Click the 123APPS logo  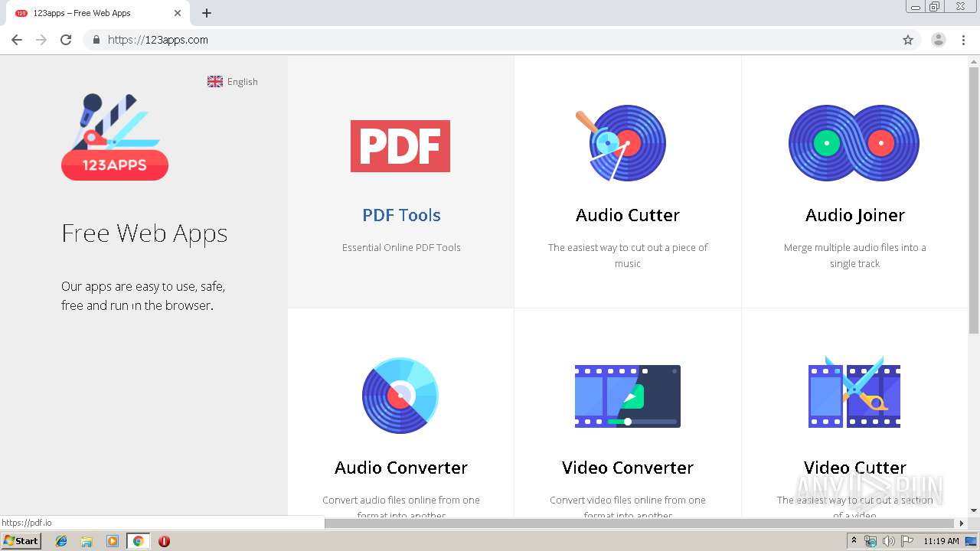coord(115,137)
